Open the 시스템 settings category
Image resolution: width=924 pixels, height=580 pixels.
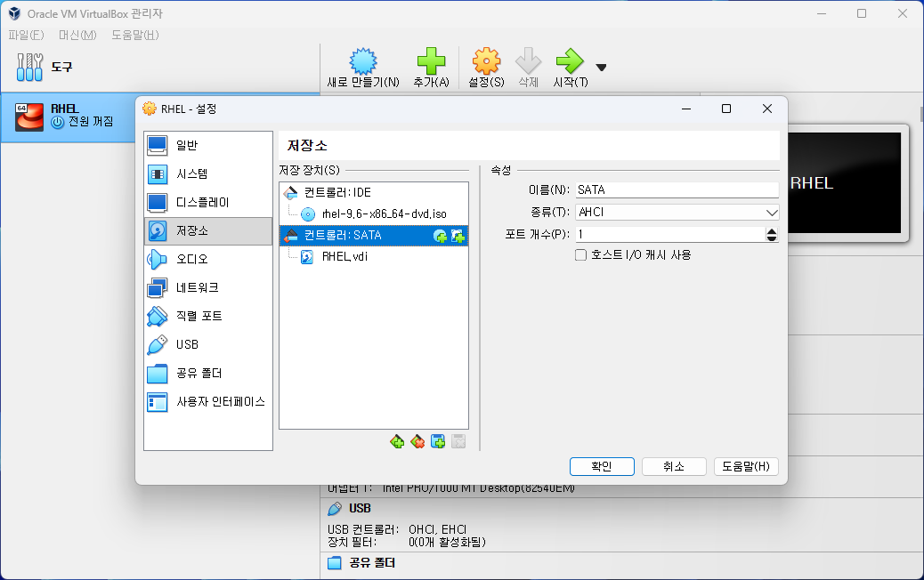208,173
